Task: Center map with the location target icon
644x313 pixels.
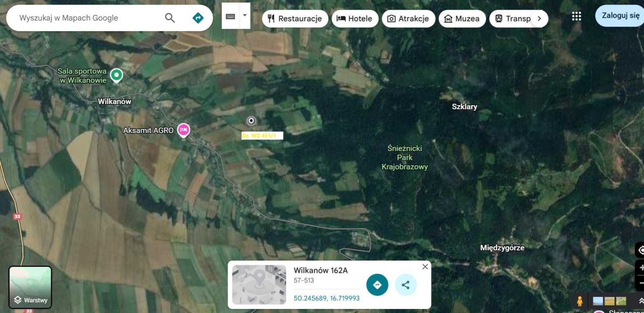Action: click(x=641, y=249)
